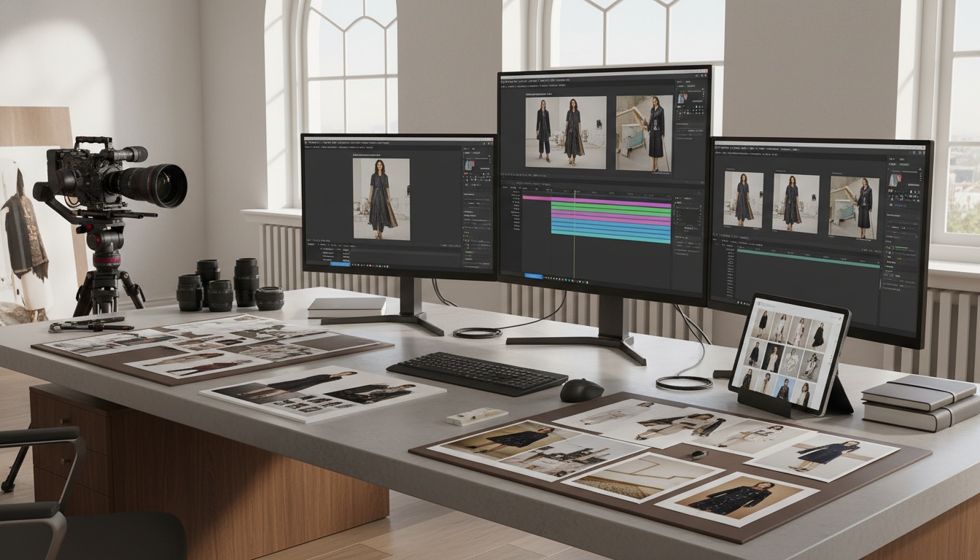Click an app icon in the center monitor taskbar
This screenshot has width=980, height=560.
pos(554,277)
